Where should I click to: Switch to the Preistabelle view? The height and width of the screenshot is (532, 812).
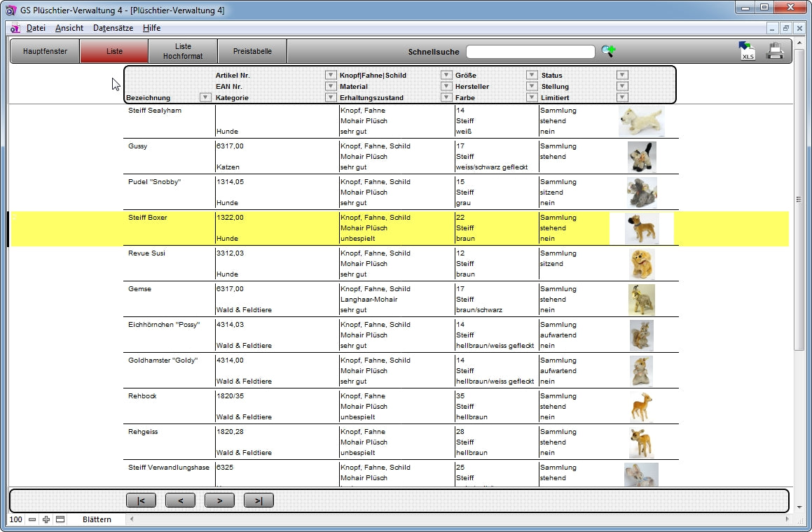point(252,51)
